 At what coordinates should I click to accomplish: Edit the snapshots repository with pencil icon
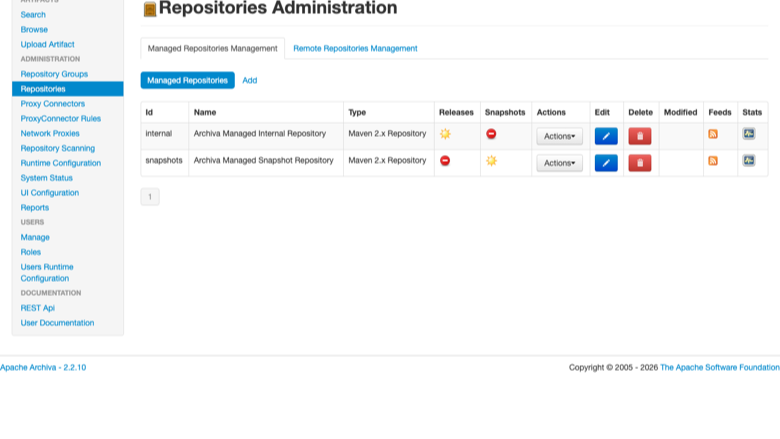pyautogui.click(x=606, y=163)
